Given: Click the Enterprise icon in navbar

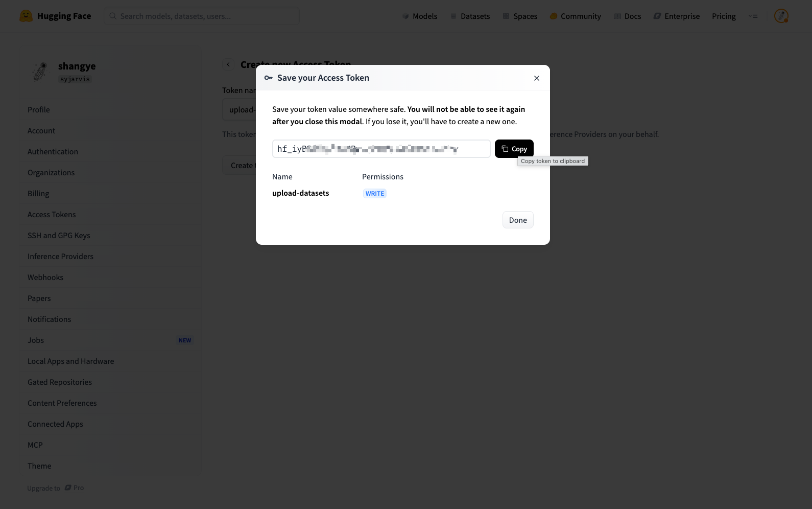Looking at the screenshot, I should 657,16.
